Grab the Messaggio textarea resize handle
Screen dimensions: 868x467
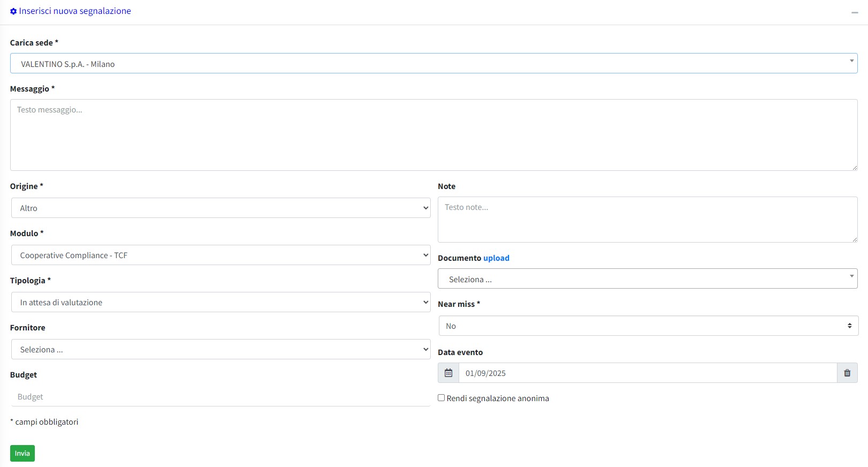click(x=855, y=168)
